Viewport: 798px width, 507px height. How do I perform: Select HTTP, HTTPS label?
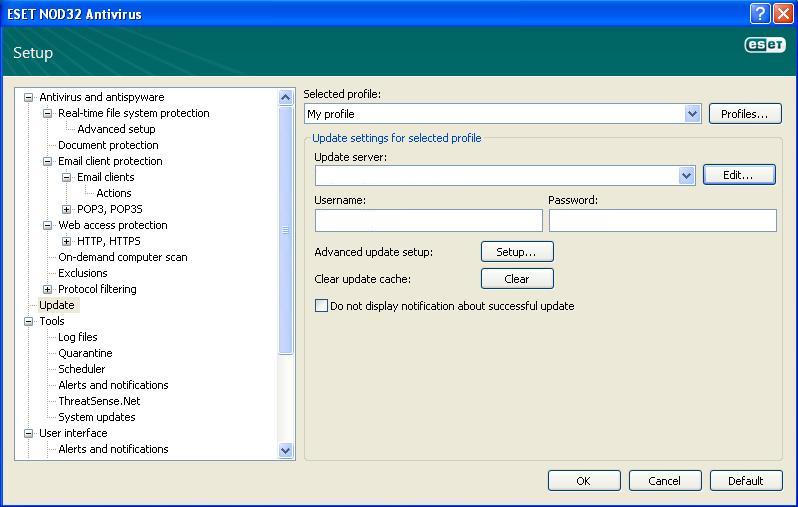point(109,241)
